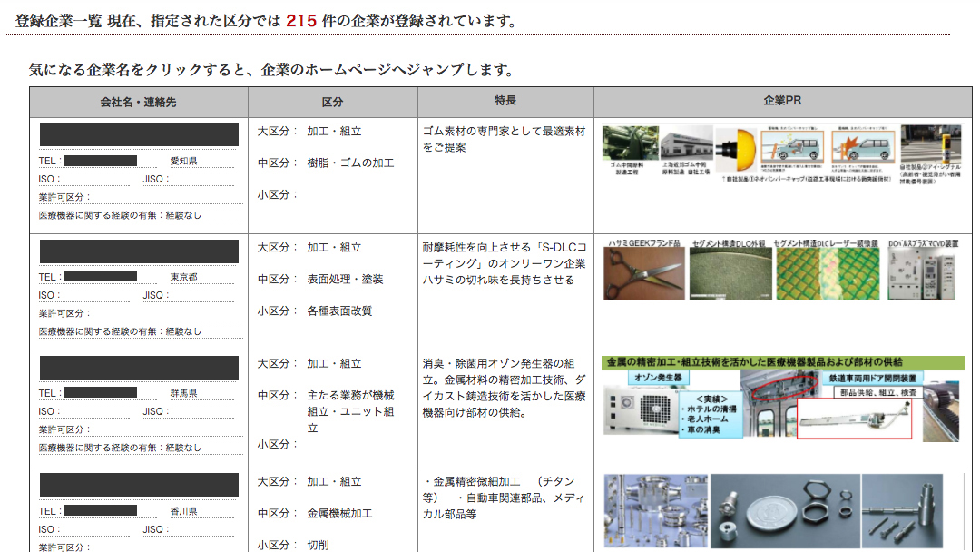Click 主たる業務が機械組立・ユニット組立 category text
Screen dimensions: 980x552
[350, 411]
